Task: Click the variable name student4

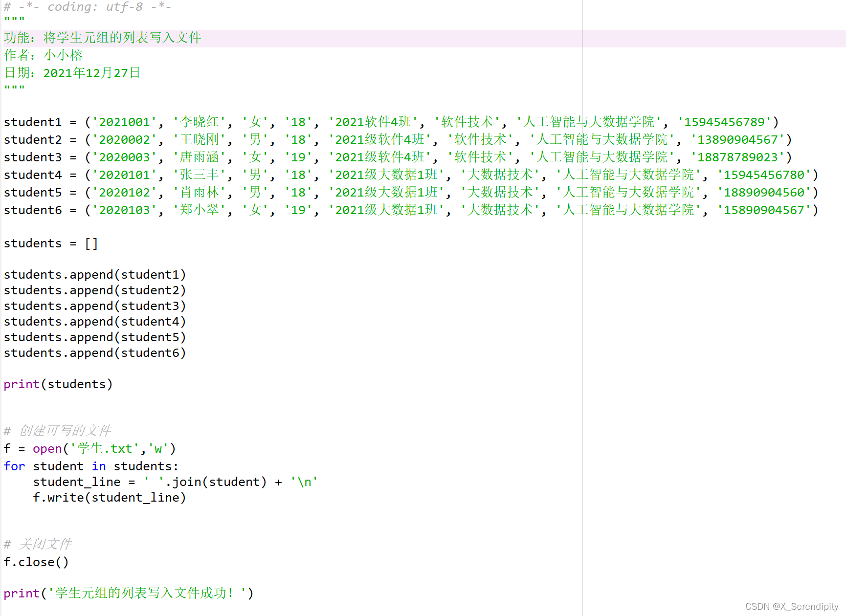Action: click(x=33, y=175)
